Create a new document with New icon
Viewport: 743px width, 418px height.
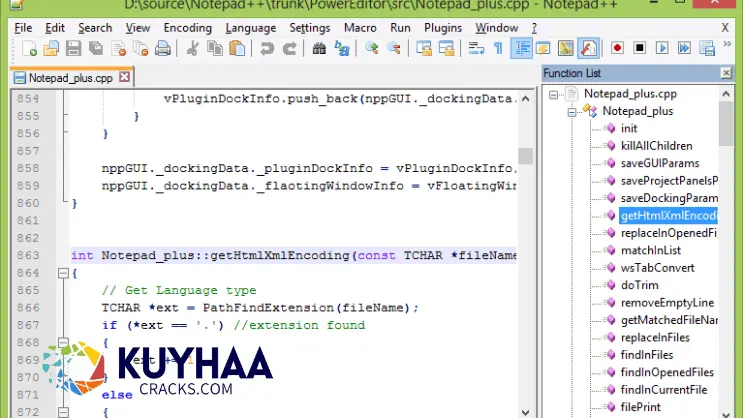[x=29, y=48]
